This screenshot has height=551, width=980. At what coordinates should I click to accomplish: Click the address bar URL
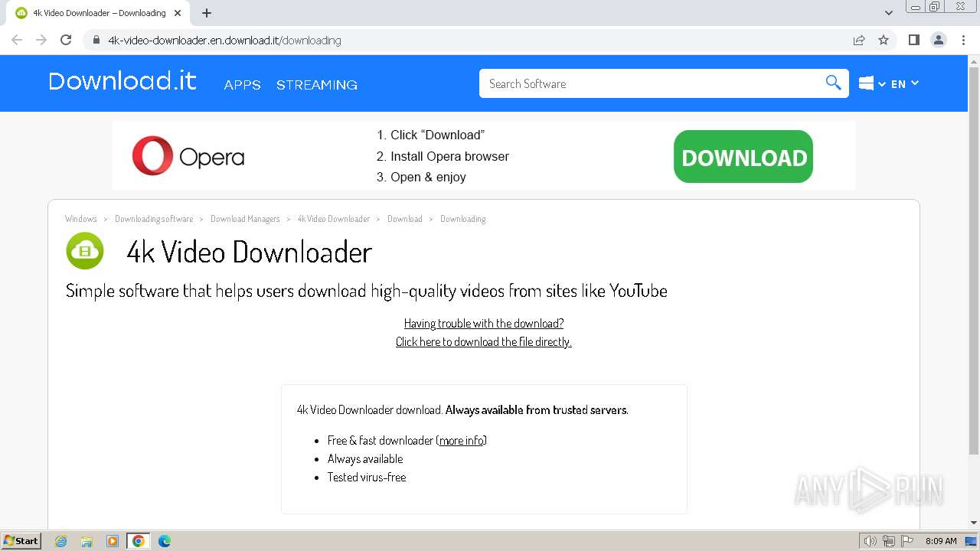(x=224, y=40)
